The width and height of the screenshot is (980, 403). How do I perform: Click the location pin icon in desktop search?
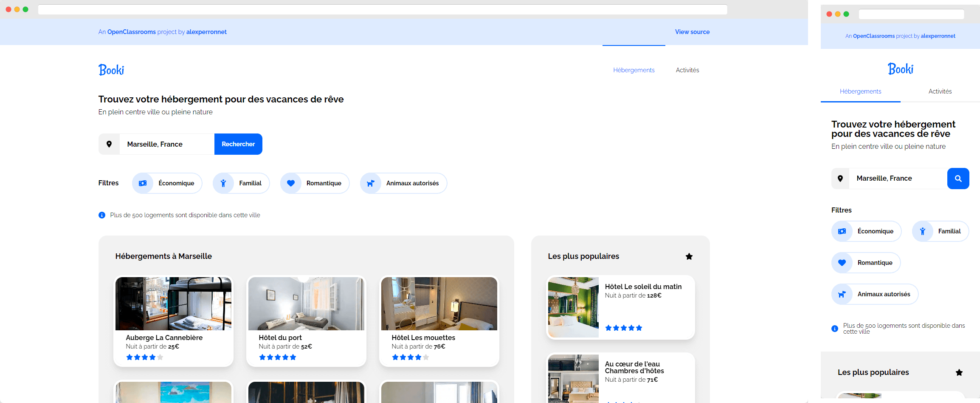(109, 144)
